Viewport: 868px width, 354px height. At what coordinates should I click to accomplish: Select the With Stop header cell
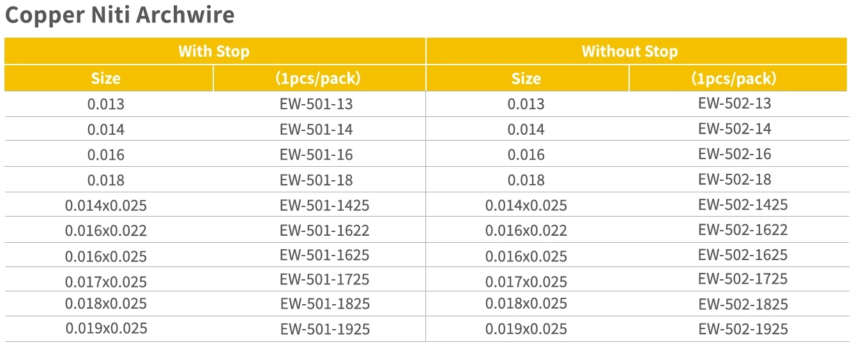pos(215,51)
